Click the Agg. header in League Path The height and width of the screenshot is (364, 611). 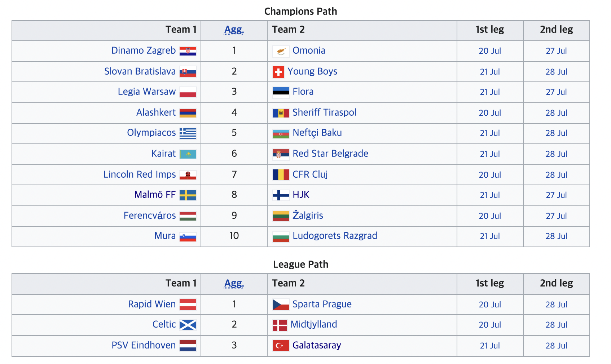[234, 284]
